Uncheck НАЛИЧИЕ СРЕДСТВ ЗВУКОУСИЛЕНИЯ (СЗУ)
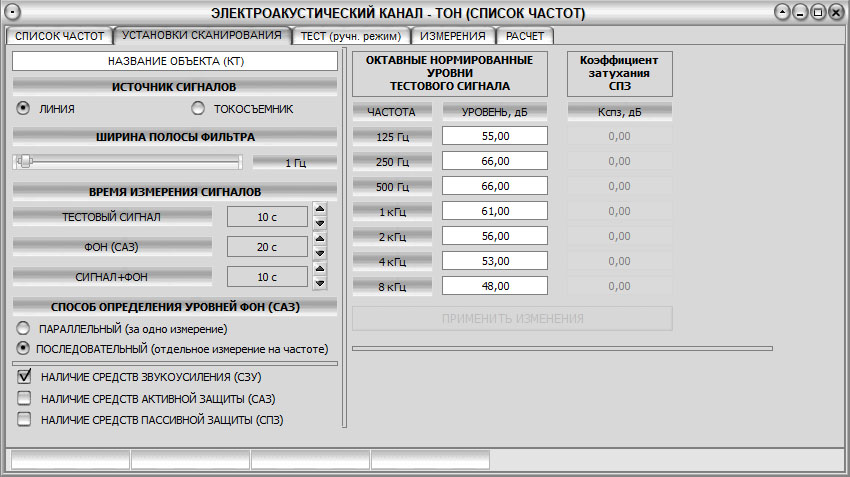This screenshot has height=477, width=850. (25, 377)
